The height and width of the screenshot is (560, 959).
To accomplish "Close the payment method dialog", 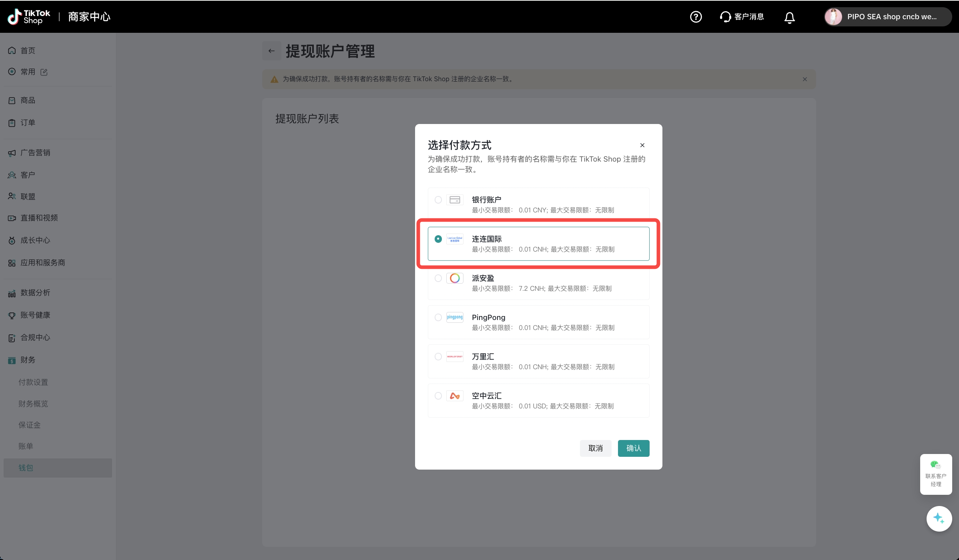I will pyautogui.click(x=642, y=145).
